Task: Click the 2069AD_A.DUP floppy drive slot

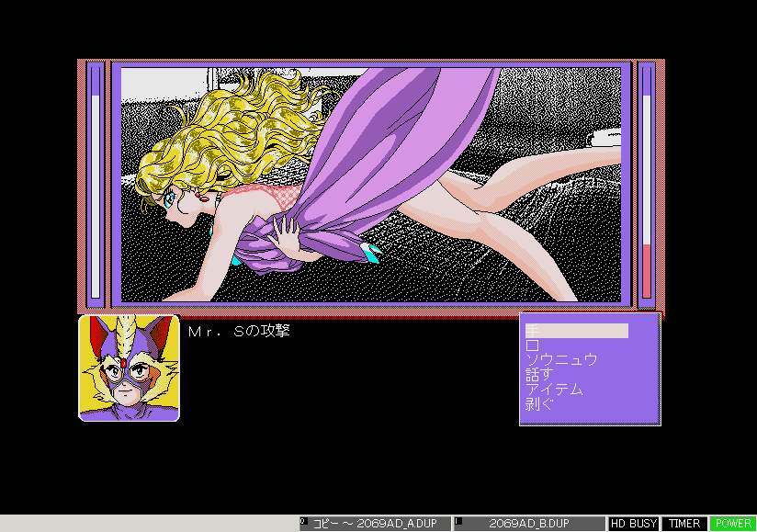Action: click(375, 524)
